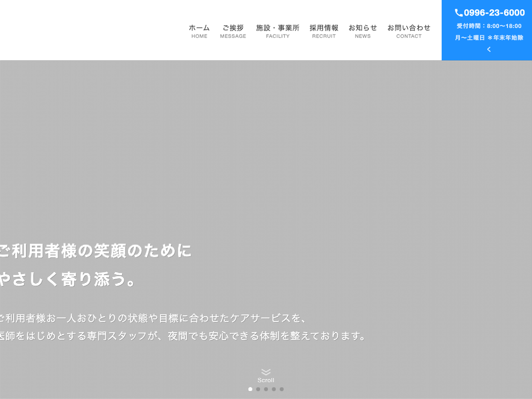
Task: Open 採用情報 RECRUIT section
Action: point(324,31)
